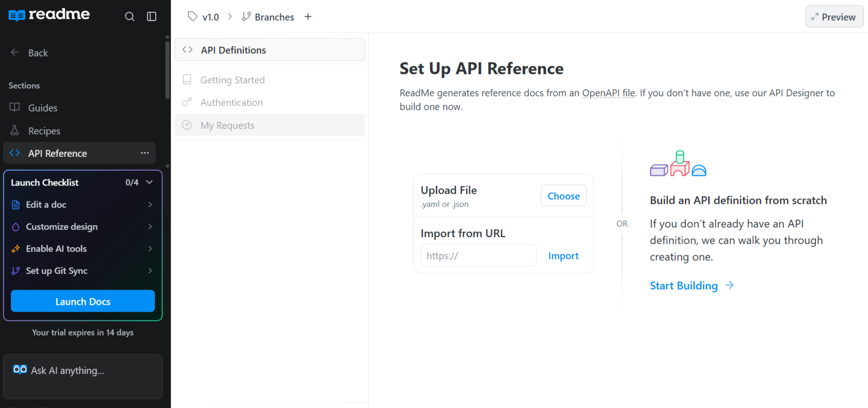Open the Authentication page

[x=270, y=102]
